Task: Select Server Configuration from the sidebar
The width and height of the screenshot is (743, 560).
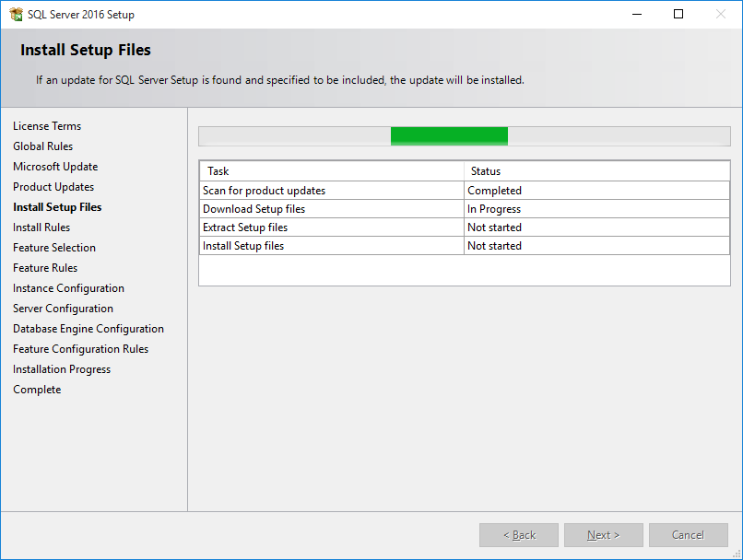Action: pyautogui.click(x=63, y=308)
